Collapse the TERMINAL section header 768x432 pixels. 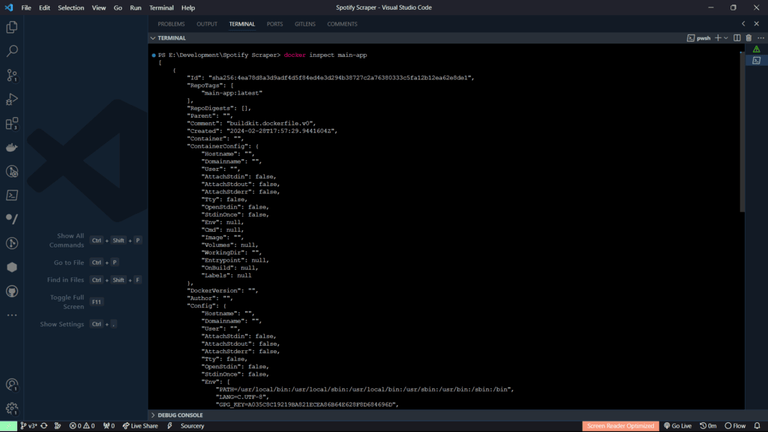(171, 38)
